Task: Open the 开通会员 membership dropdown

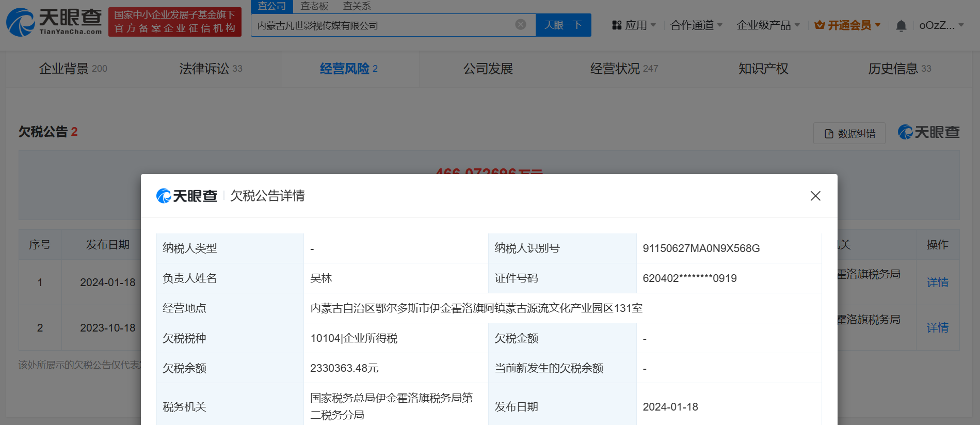Action: tap(847, 25)
